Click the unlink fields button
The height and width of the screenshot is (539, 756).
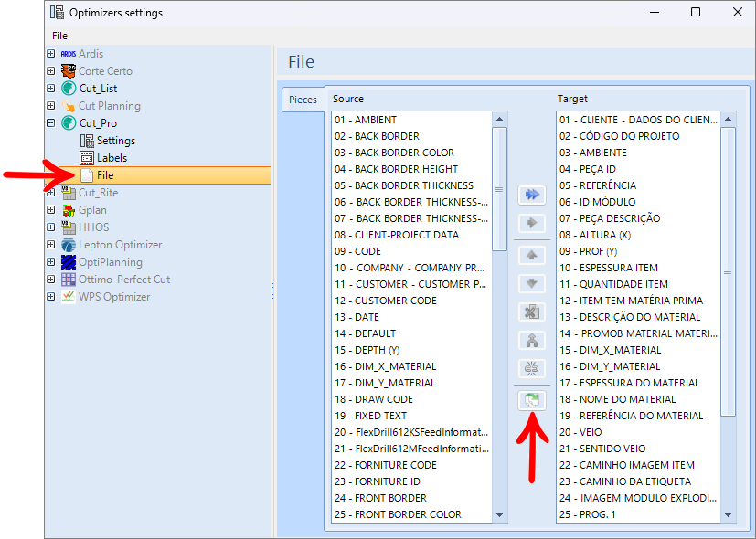coord(532,369)
